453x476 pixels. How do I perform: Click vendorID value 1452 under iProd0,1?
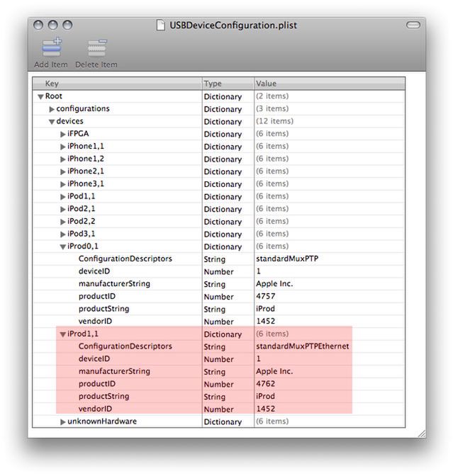pyautogui.click(x=266, y=321)
